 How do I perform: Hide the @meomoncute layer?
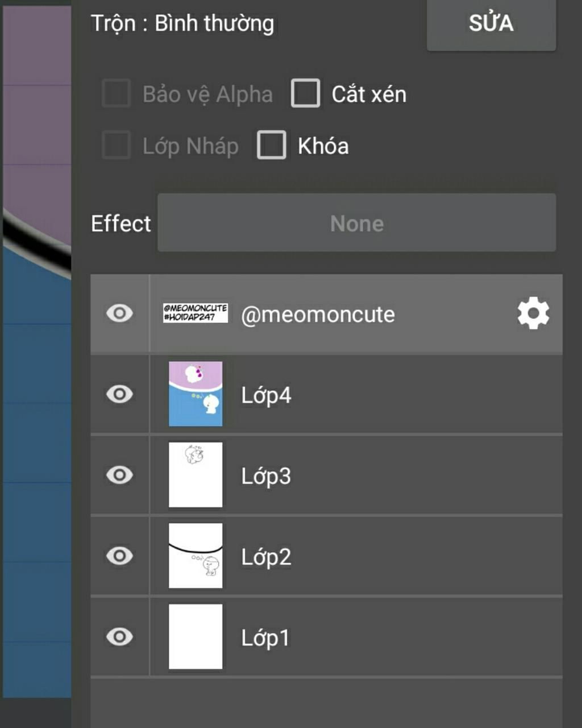pos(119,313)
